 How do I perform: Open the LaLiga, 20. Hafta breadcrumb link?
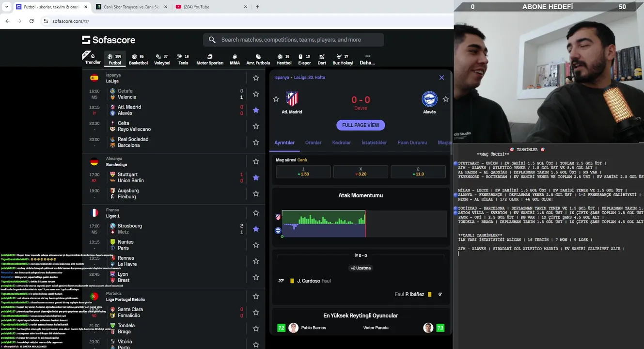click(x=309, y=78)
